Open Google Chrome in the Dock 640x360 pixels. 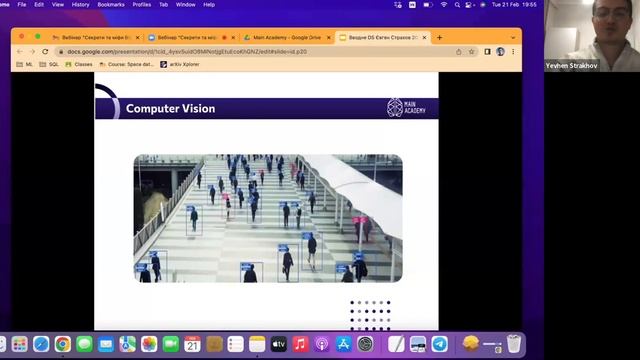[62, 344]
